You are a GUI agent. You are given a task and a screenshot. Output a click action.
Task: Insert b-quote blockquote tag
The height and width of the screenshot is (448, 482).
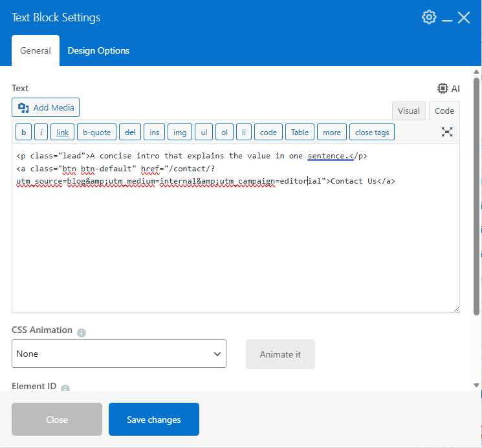point(96,133)
